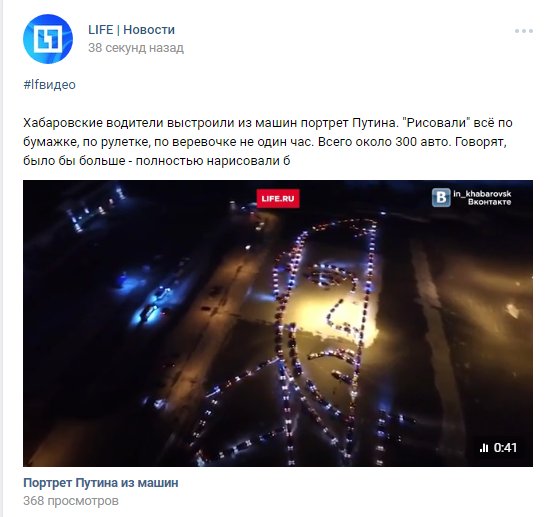The image size is (549, 517).
Task: Click the 368 просмотров view count
Action: (x=71, y=501)
